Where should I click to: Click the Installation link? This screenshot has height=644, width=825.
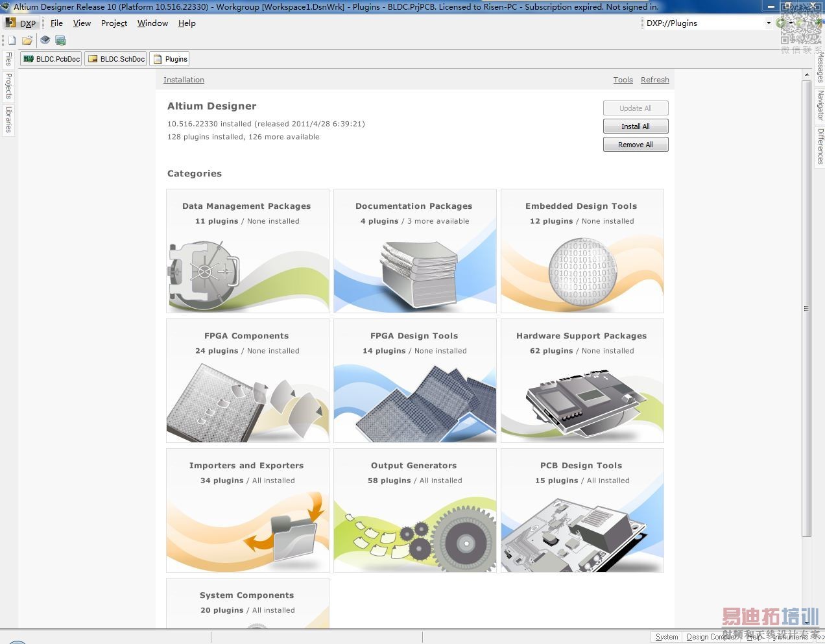click(184, 80)
